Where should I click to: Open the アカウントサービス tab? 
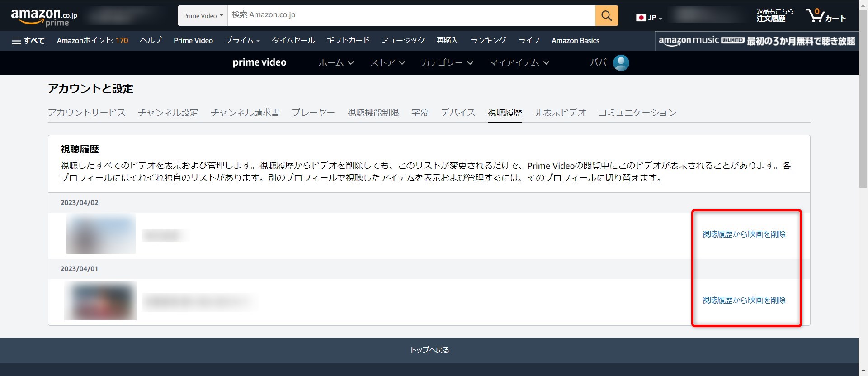pyautogui.click(x=87, y=113)
